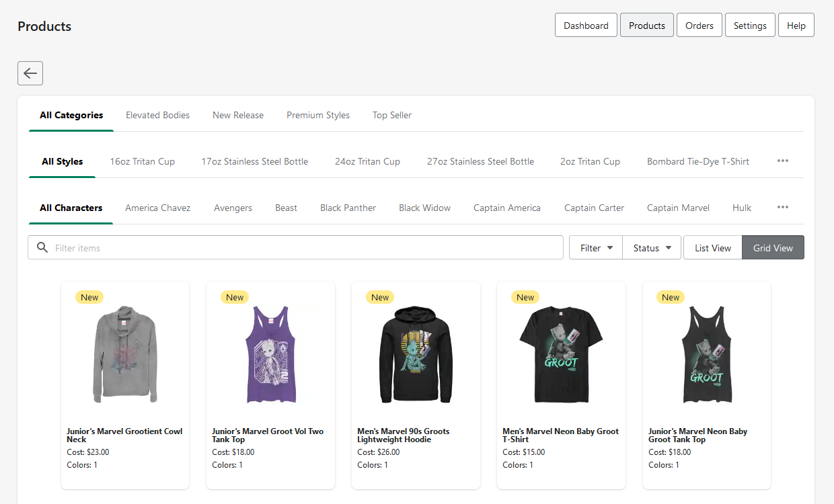
Task: Open Help
Action: pos(796,26)
